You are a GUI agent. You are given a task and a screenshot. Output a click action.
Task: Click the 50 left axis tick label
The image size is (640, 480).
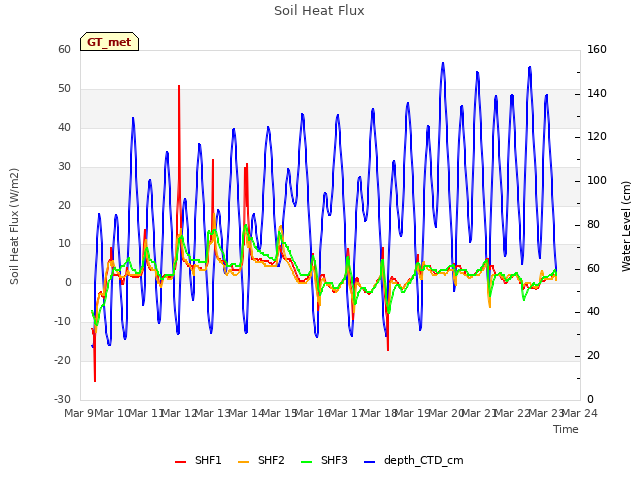pos(64,89)
